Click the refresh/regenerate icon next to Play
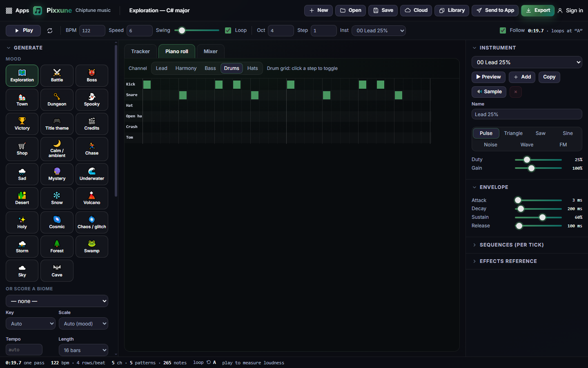This screenshot has width=588, height=368. click(x=50, y=31)
